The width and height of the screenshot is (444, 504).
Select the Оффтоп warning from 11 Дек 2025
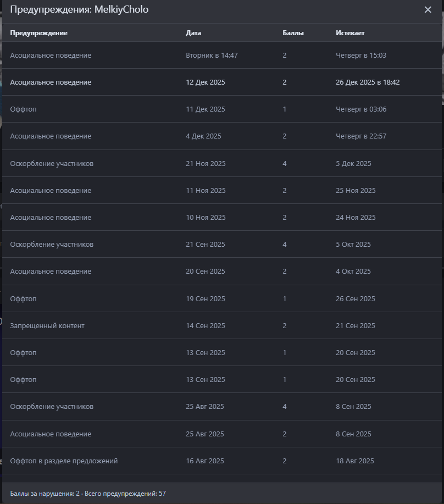coord(23,109)
